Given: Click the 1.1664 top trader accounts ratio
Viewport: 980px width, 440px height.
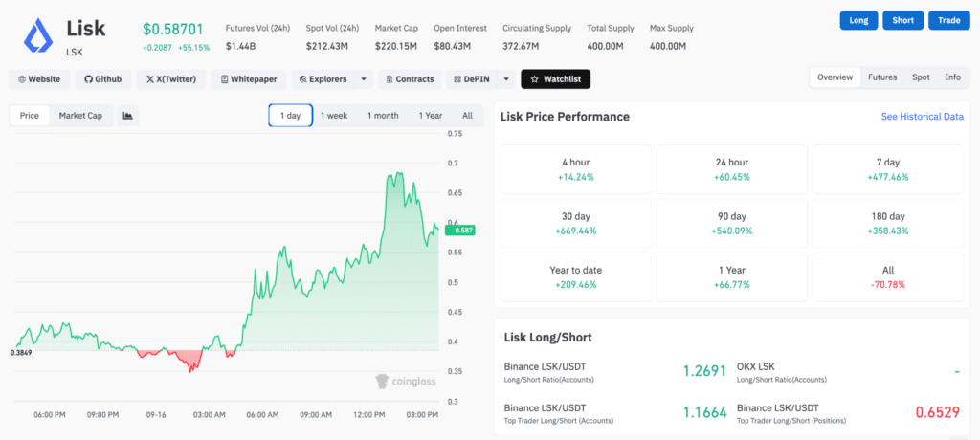Looking at the screenshot, I should click(x=704, y=412).
